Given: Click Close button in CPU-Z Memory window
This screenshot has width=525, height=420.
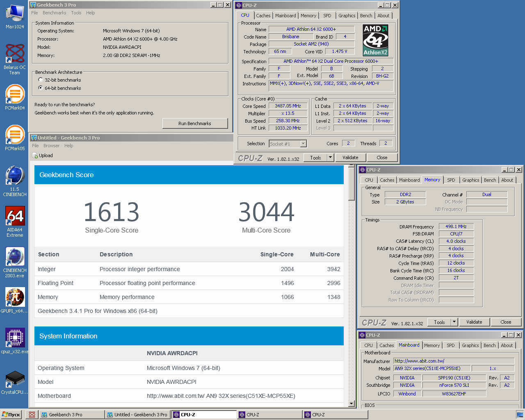Looking at the screenshot, I should click(x=506, y=322).
